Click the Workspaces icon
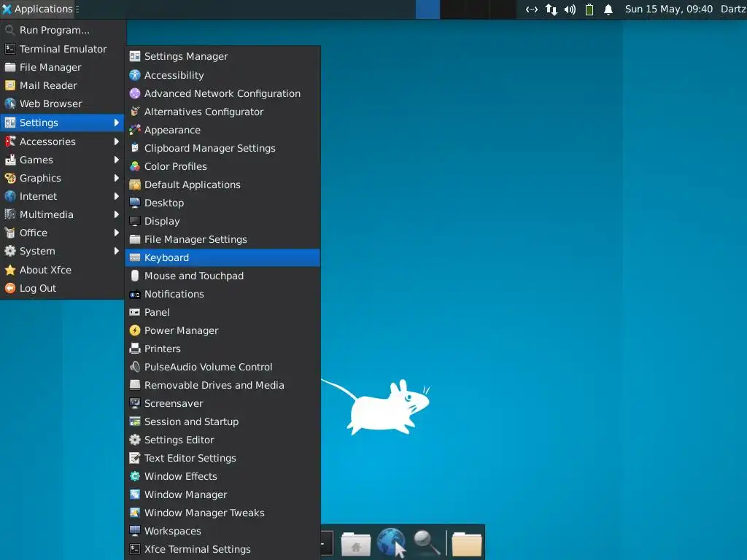The height and width of the screenshot is (560, 747). pyautogui.click(x=135, y=531)
